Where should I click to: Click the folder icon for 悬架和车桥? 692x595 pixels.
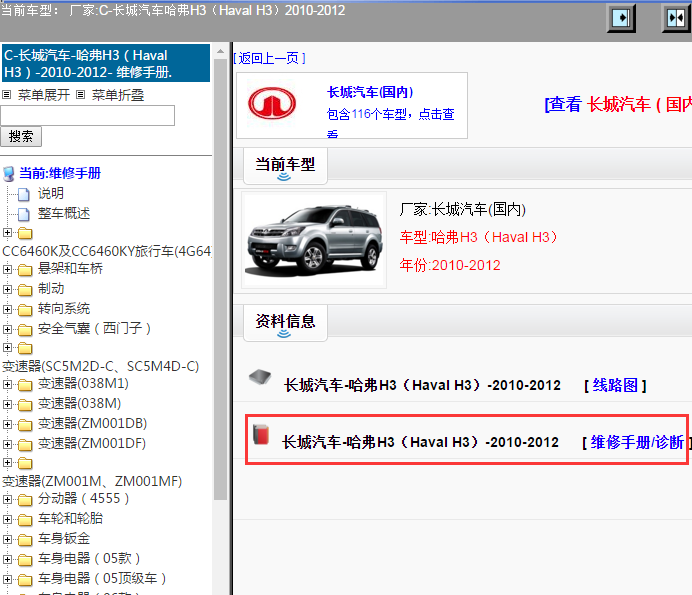[x=25, y=269]
